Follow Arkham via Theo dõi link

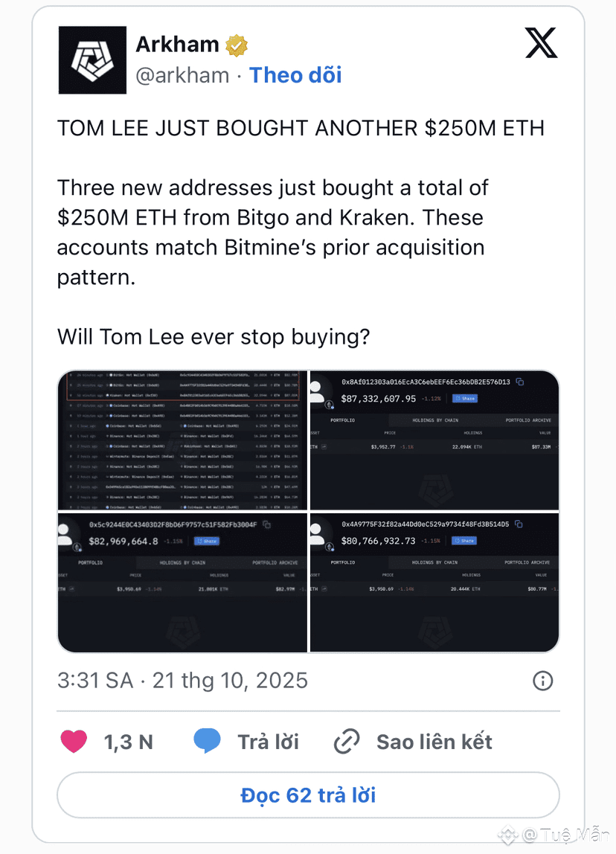(x=295, y=75)
